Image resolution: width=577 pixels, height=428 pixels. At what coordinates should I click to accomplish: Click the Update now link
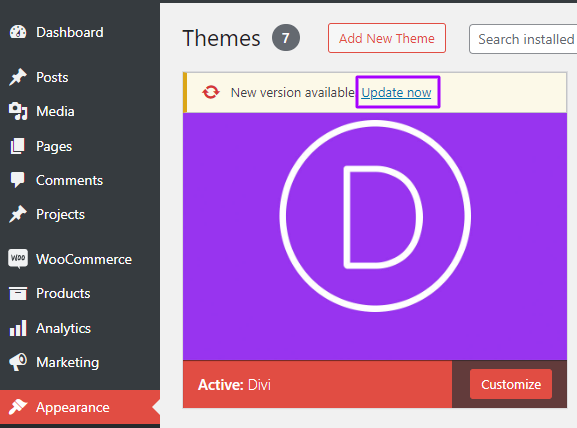pos(396,92)
